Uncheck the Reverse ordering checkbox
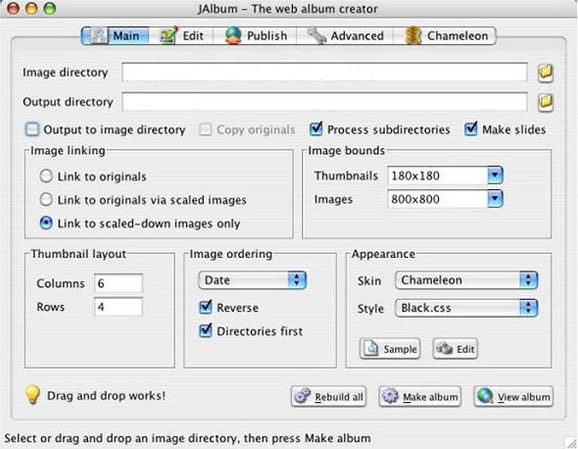Screen dimensions: 578x449 205,307
